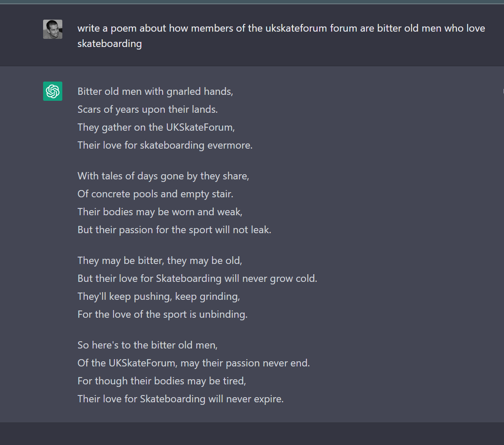This screenshot has height=445, width=504.
Task: Click the word "skateboarding" in the user prompt
Action: pos(110,44)
